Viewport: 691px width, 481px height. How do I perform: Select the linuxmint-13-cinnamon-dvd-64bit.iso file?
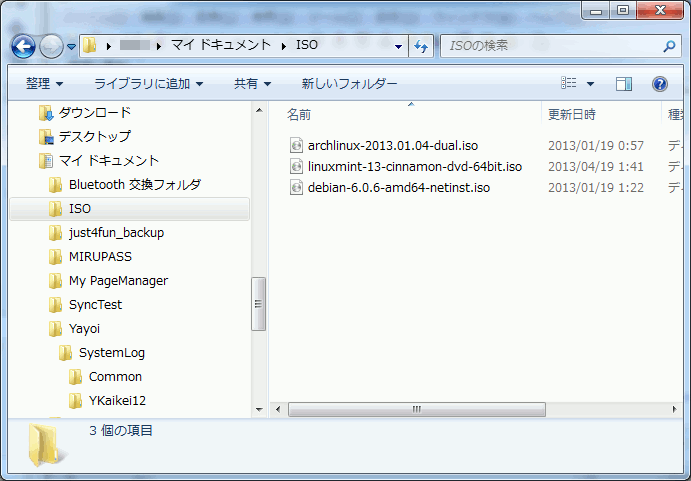[x=414, y=167]
